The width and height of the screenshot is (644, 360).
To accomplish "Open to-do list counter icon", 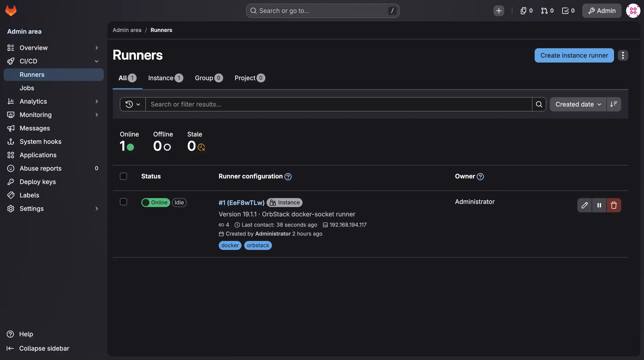I will pos(568,11).
